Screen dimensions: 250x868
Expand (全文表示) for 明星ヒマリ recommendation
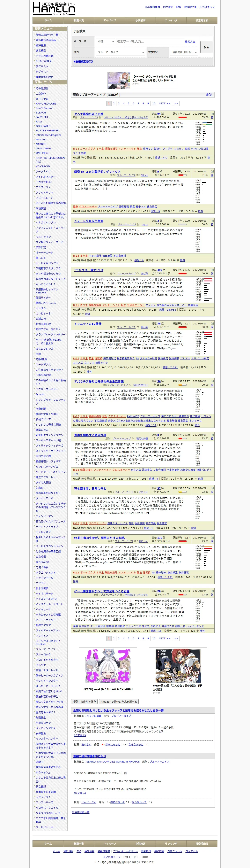80,736
